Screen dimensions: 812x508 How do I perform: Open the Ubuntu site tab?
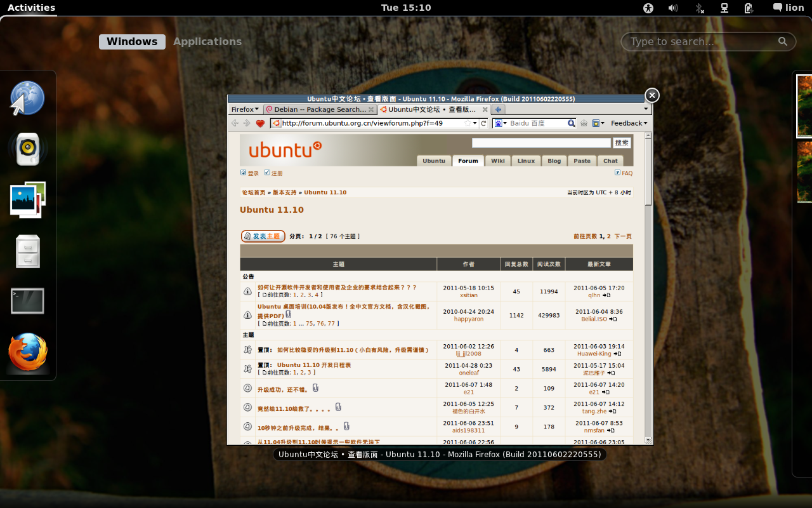(434, 161)
